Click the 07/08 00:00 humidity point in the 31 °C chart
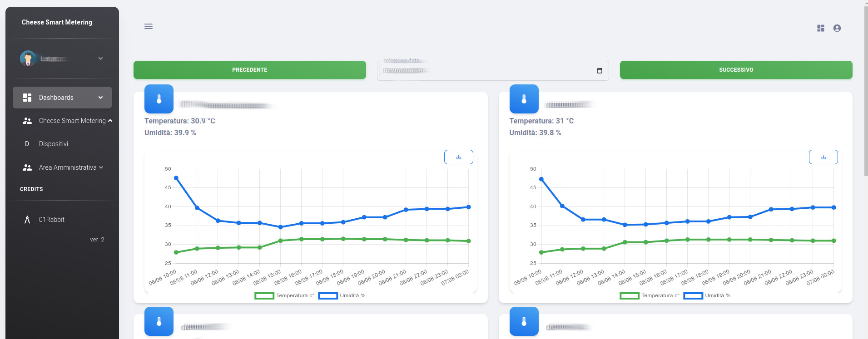The image size is (868, 339). pos(834,207)
